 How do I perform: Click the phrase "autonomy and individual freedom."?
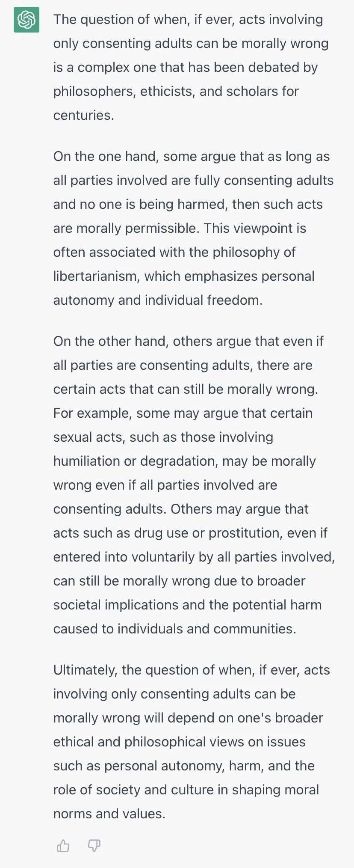pyautogui.click(x=158, y=300)
